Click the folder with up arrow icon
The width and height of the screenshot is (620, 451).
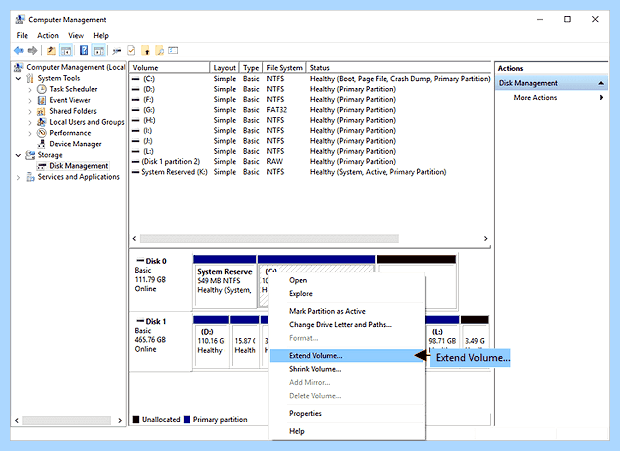coord(146,51)
